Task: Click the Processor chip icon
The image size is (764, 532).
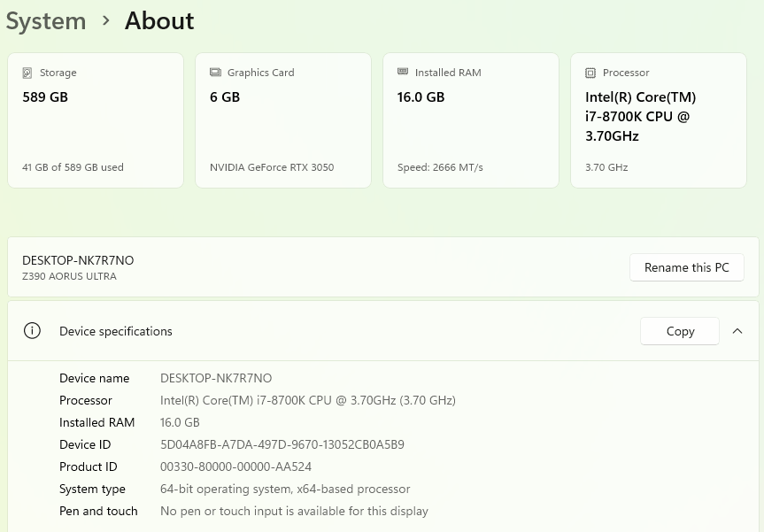Action: [590, 73]
